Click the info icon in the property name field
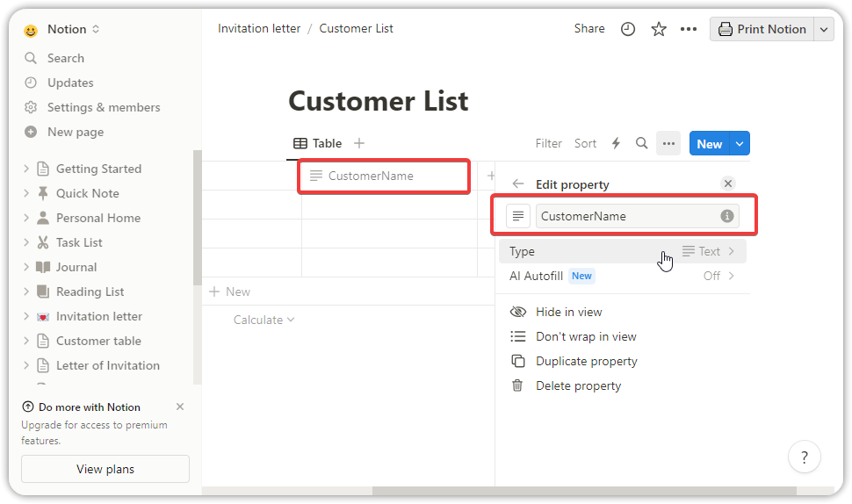 pyautogui.click(x=727, y=216)
